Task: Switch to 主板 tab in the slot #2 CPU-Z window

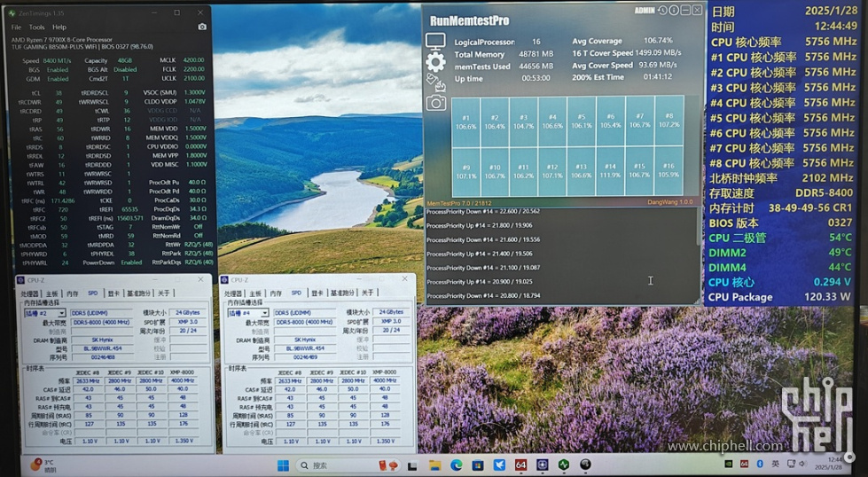Action: [x=51, y=293]
